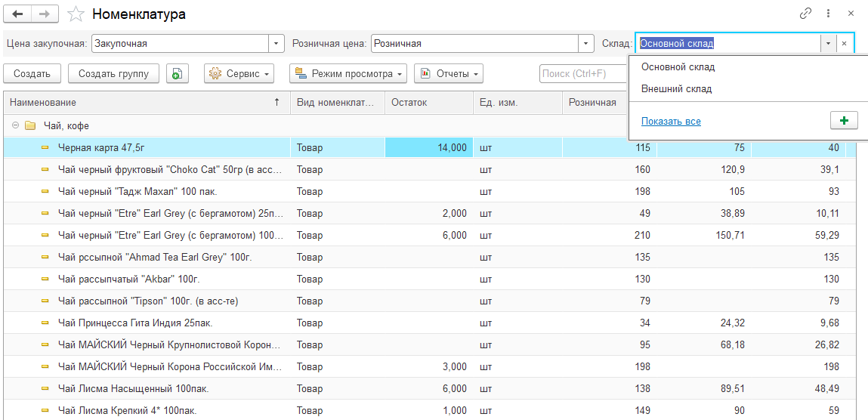Image resolution: width=868 pixels, height=420 pixels.
Task: Sort by Наименование column header
Action: click(147, 103)
